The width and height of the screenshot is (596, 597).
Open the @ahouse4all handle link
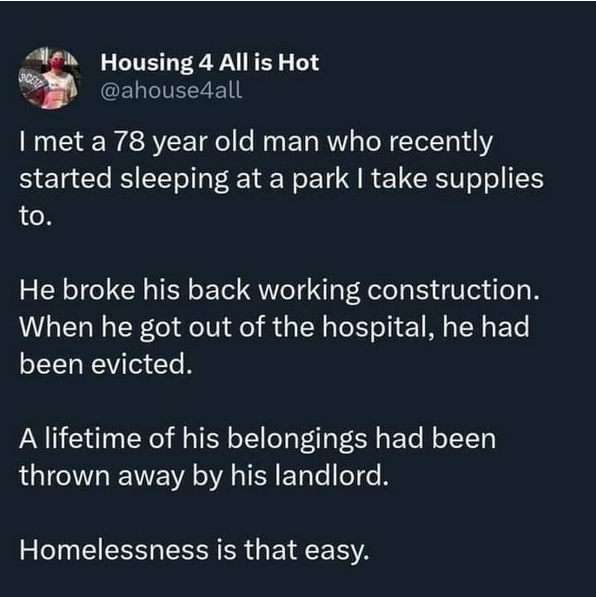pos(171,90)
